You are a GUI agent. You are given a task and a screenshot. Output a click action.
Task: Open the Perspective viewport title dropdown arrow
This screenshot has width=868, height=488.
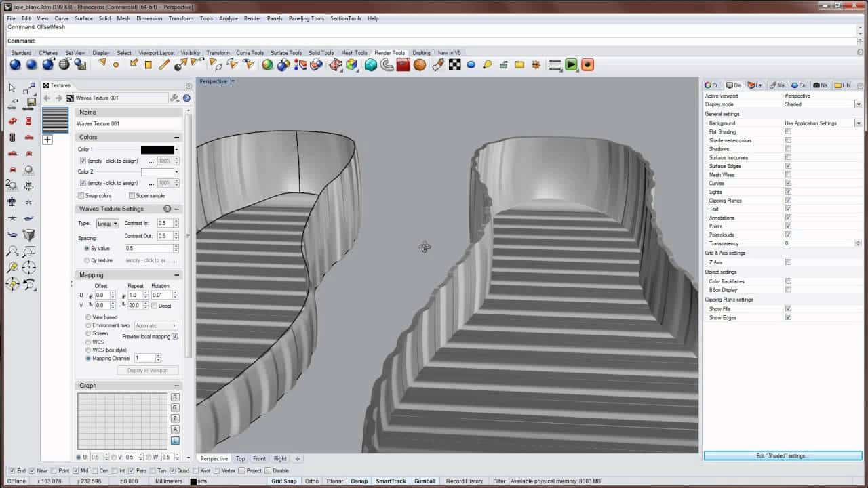tap(233, 81)
